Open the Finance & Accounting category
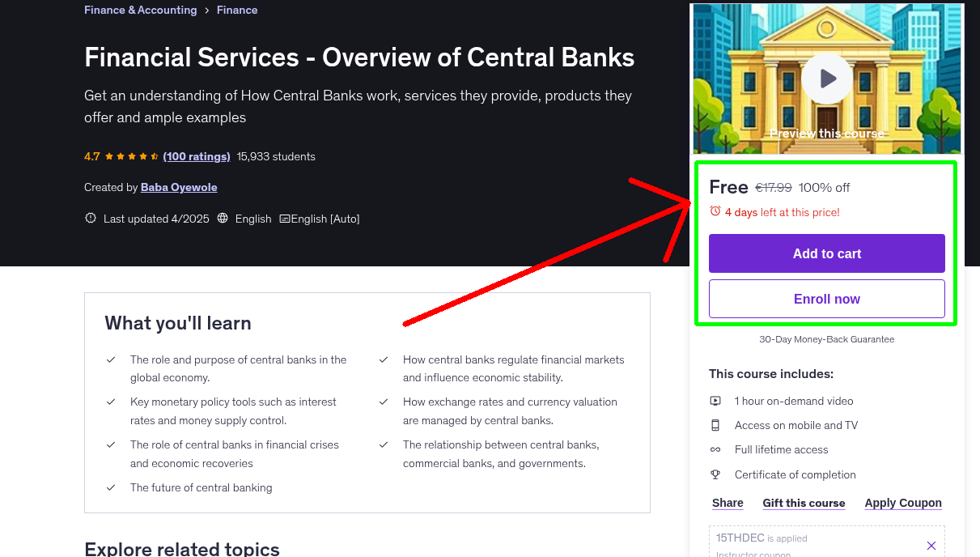 coord(140,10)
